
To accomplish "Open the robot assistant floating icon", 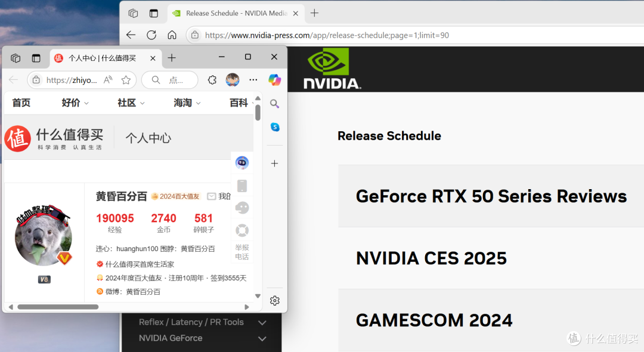I will click(242, 163).
